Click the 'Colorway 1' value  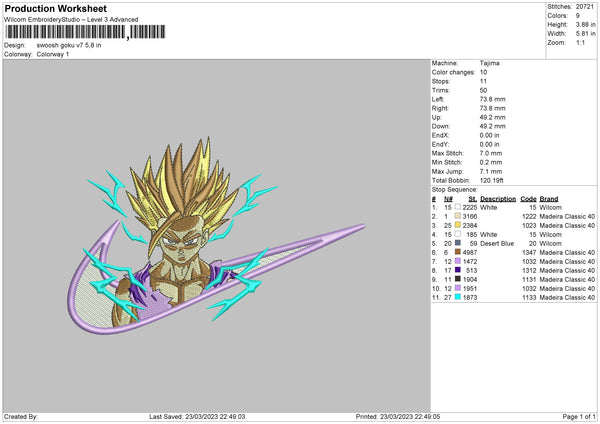(x=53, y=54)
